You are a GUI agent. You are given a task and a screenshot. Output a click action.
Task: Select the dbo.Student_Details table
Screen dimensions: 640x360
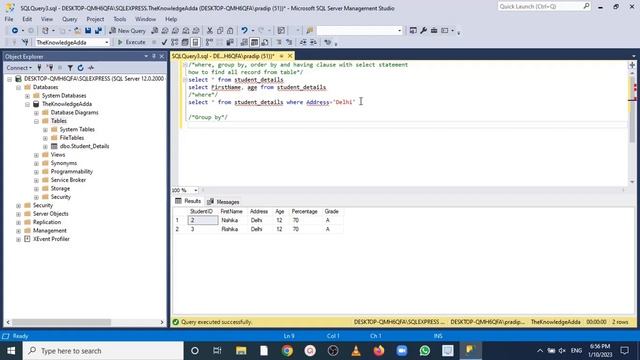point(84,146)
